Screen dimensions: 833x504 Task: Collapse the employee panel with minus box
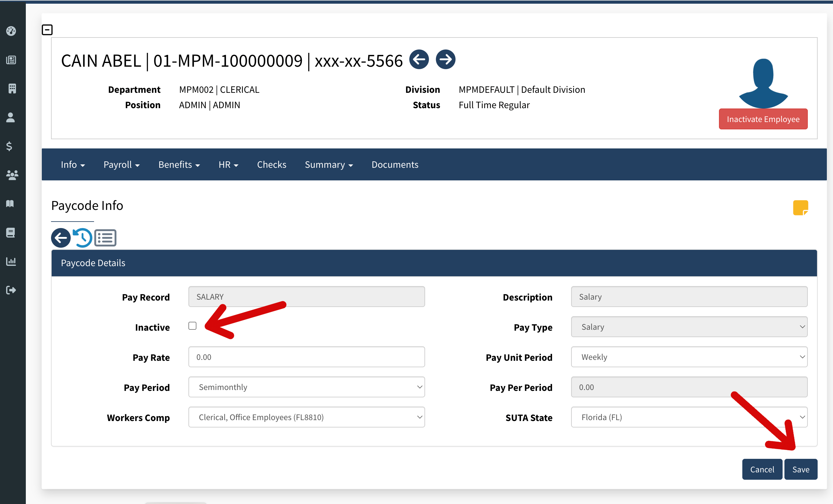click(x=47, y=30)
